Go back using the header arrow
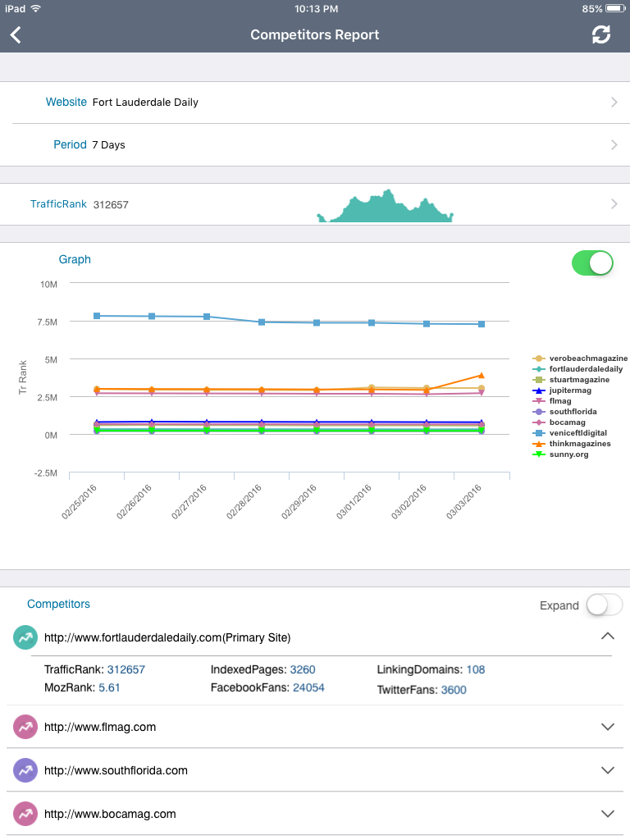 [x=16, y=34]
